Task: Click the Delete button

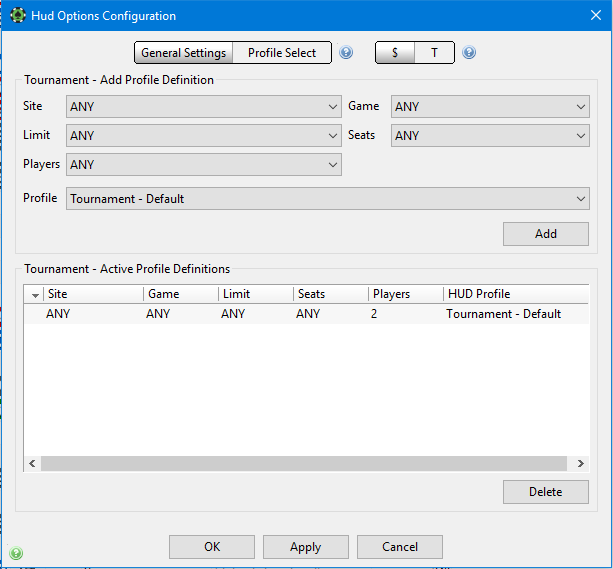Action: (546, 492)
